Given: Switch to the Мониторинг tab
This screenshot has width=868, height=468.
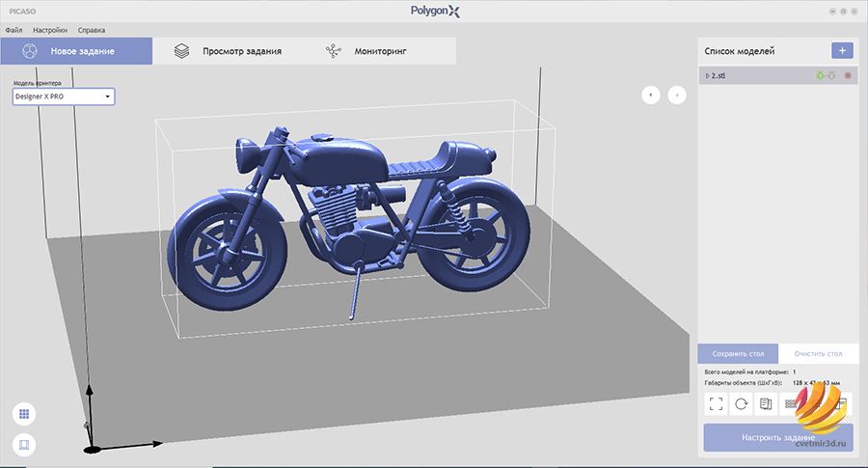Looking at the screenshot, I should (380, 51).
